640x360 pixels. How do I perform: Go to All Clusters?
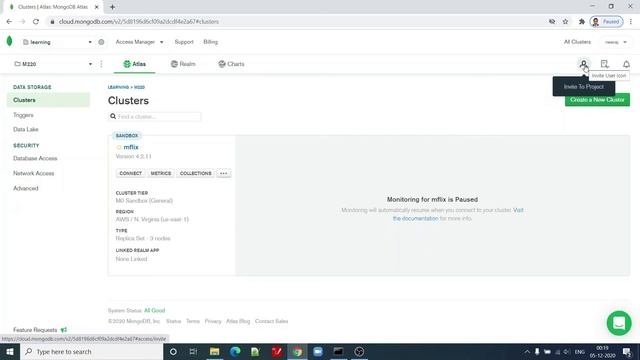[577, 42]
